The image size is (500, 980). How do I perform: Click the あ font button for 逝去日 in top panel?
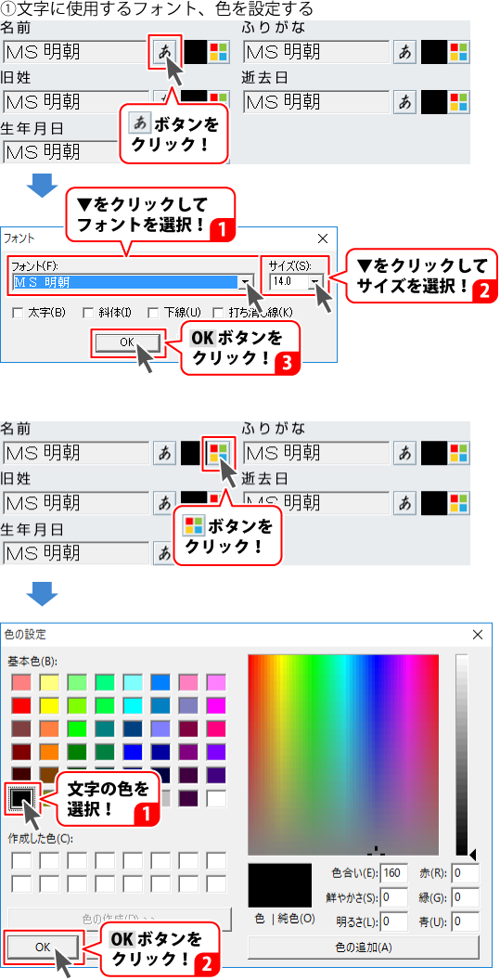point(405,101)
